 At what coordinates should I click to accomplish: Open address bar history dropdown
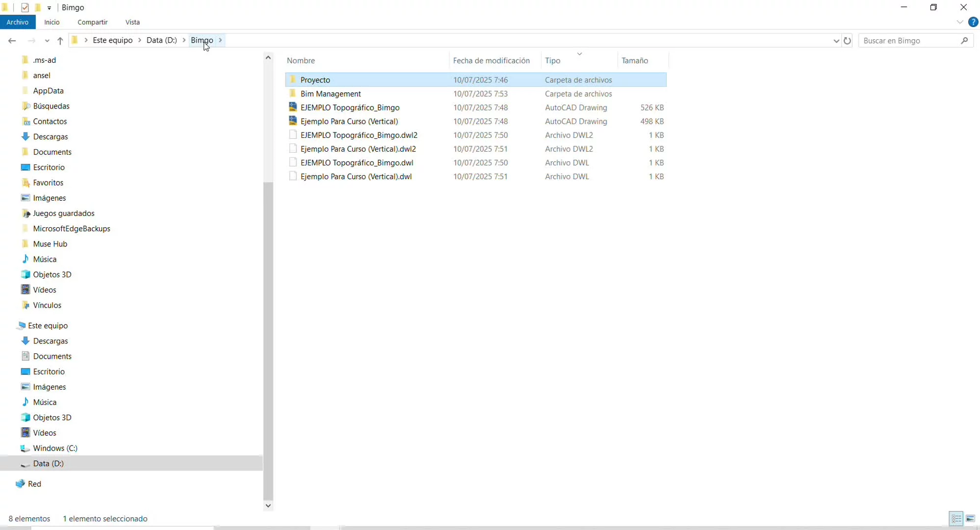click(x=836, y=41)
